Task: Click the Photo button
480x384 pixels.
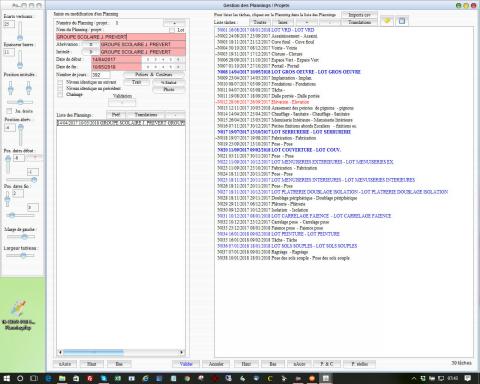Action: [169, 89]
